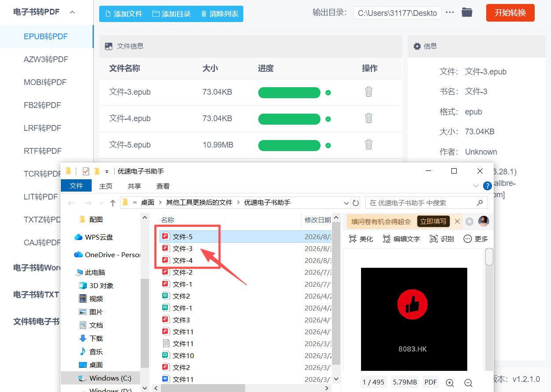Collapse the 电子书转PDF sidebar section
Screen dimensions: 551x392
72,12
